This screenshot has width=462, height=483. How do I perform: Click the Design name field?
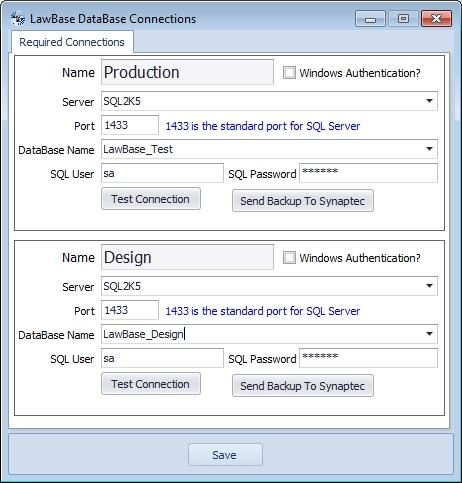click(x=187, y=257)
